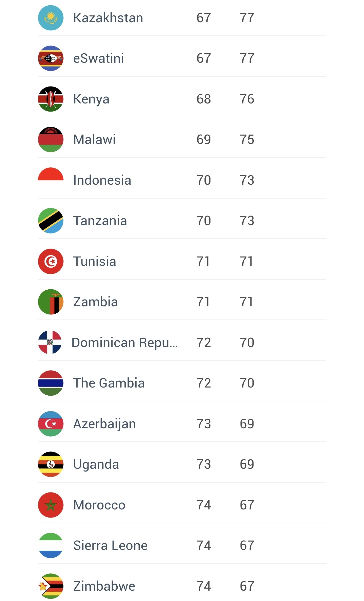Open truncated Dominican Repu... name
The width and height of the screenshot is (364, 601).
(125, 343)
